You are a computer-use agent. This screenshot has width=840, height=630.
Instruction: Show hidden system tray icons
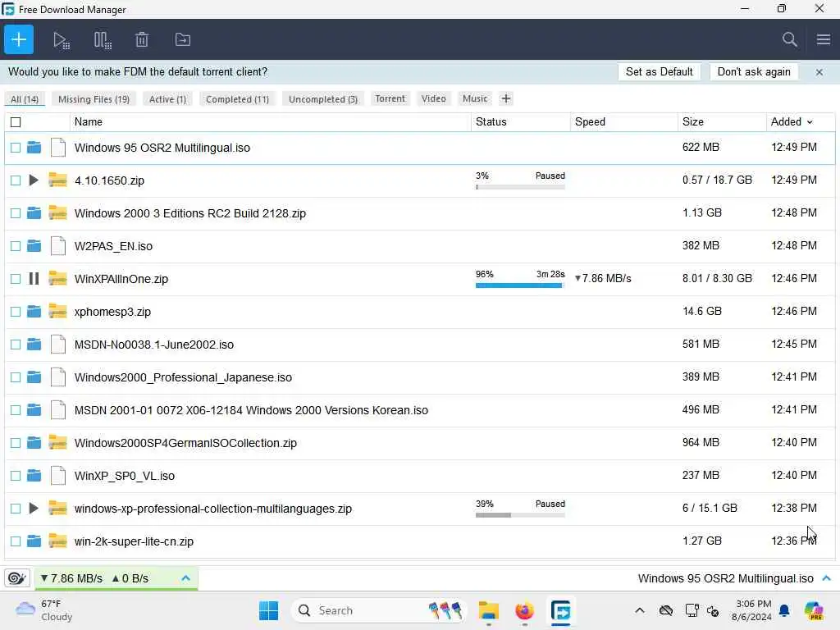point(640,610)
